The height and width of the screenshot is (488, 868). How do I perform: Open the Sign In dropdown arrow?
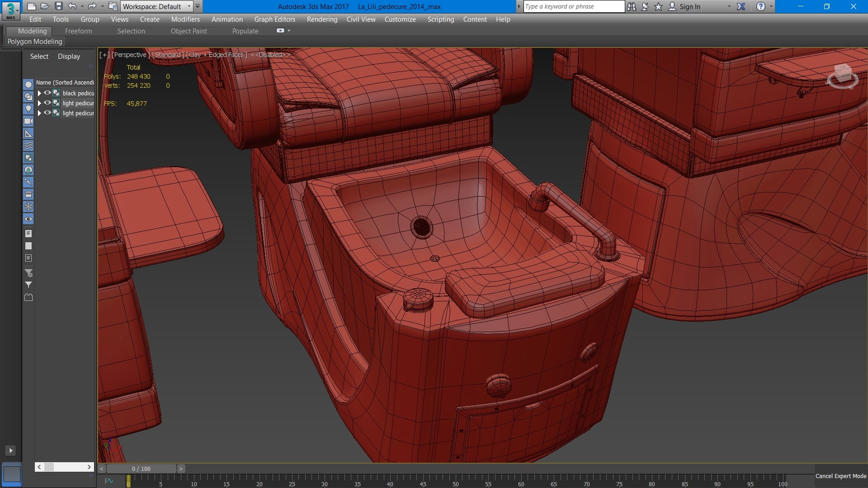[729, 6]
